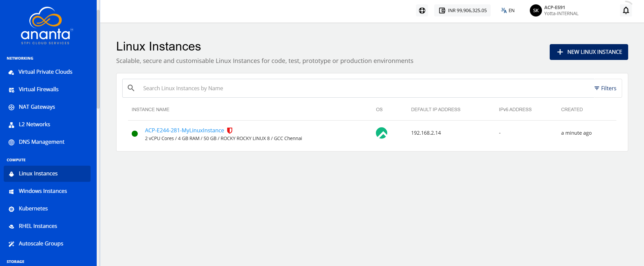Open the notifications bell
Screen dimensions: 644x266
[x=626, y=10]
